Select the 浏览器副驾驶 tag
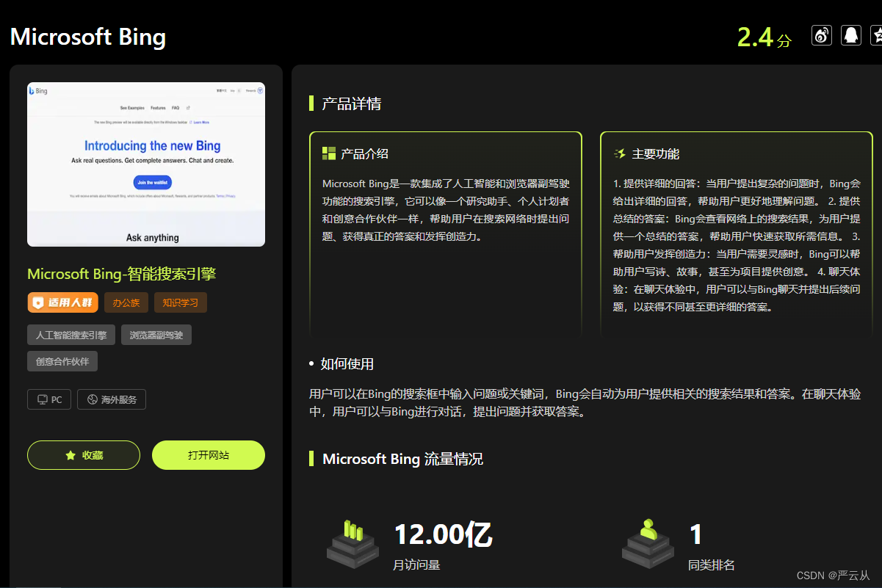The height and width of the screenshot is (588, 882). 156,335
